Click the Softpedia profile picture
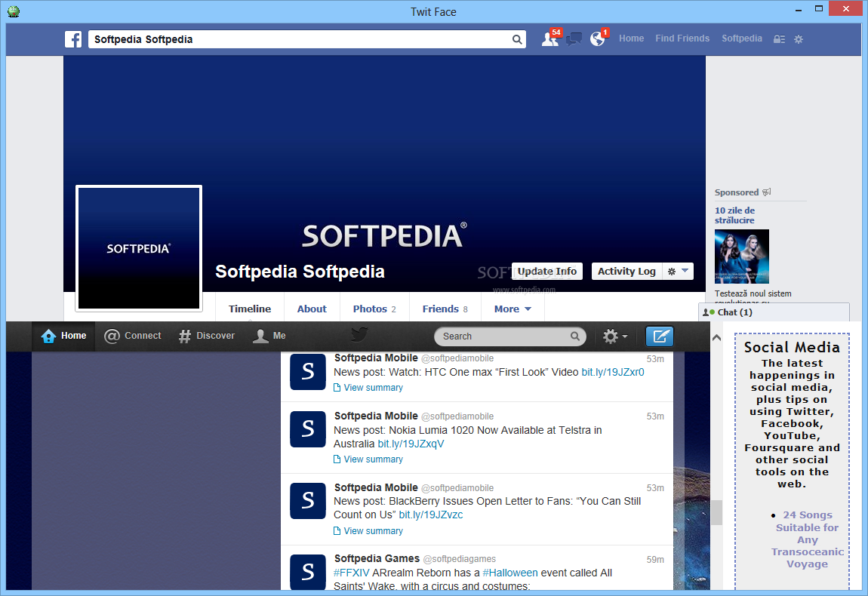 coord(139,248)
